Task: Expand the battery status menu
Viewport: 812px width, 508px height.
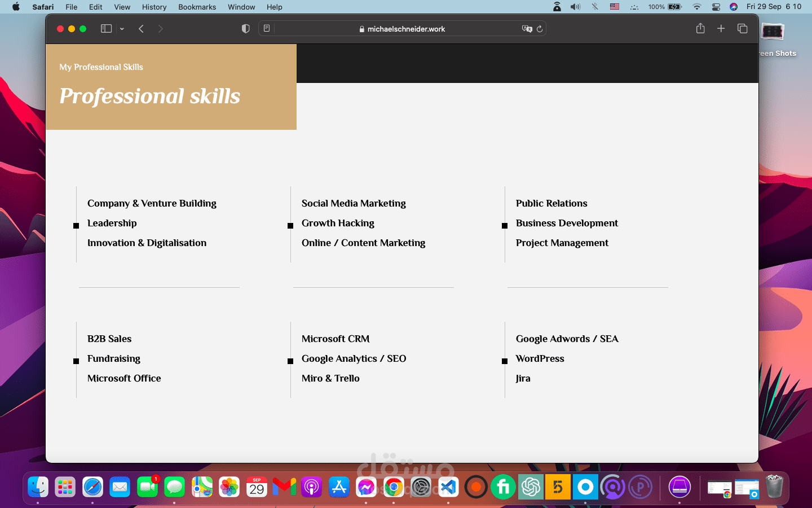Action: click(x=674, y=7)
